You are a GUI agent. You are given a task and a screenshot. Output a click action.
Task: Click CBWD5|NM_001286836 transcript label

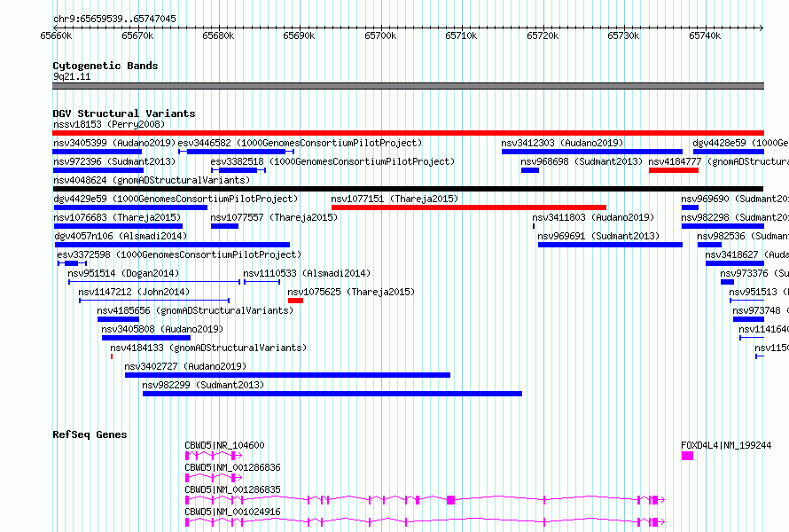(x=232, y=467)
